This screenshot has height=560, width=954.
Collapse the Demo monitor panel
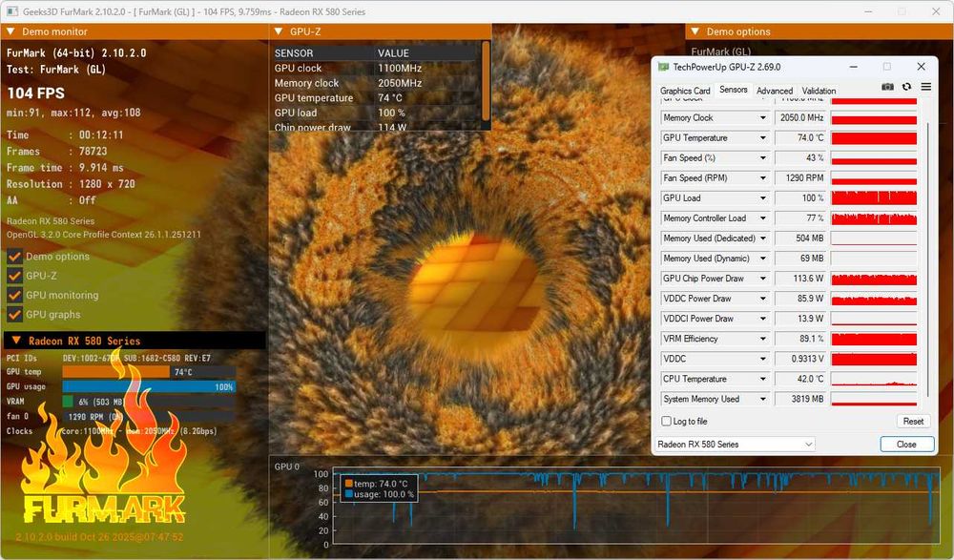tap(10, 31)
